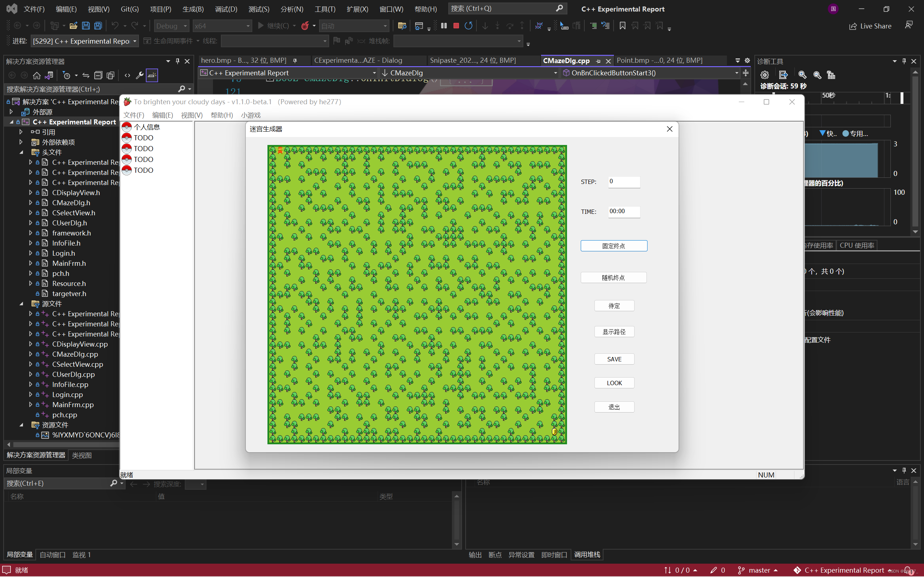Open Diagnostic Tools settings gear icon

(x=764, y=75)
